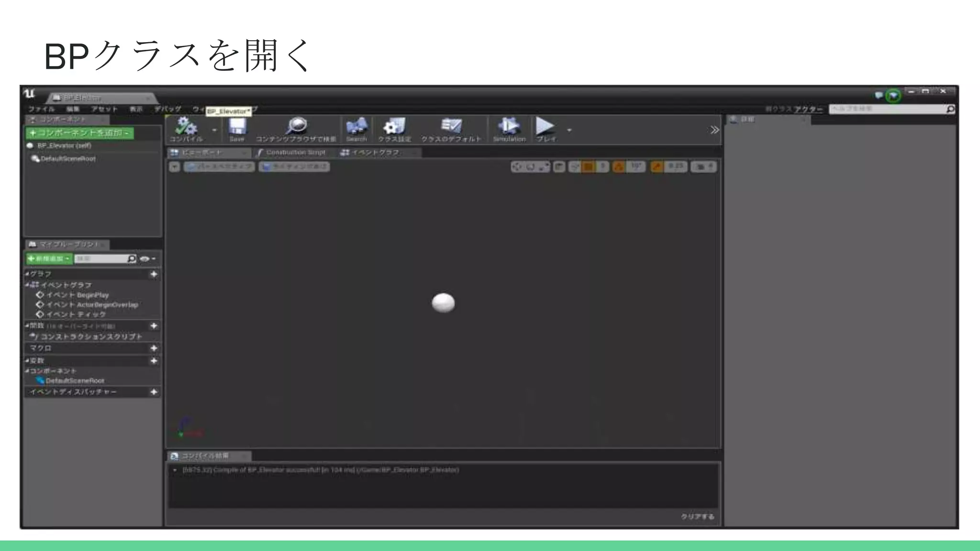Toggle scale snap orange button in viewport
This screenshot has width=980, height=551.
[x=657, y=166]
